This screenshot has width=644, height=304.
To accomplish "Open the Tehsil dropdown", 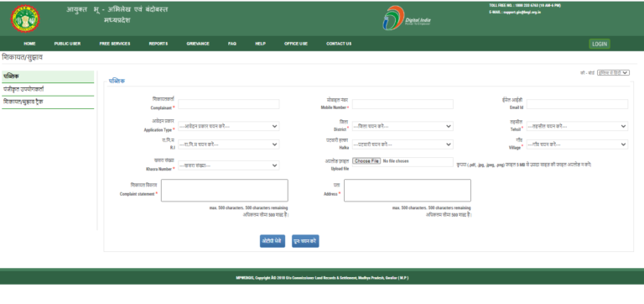I will (x=577, y=126).
